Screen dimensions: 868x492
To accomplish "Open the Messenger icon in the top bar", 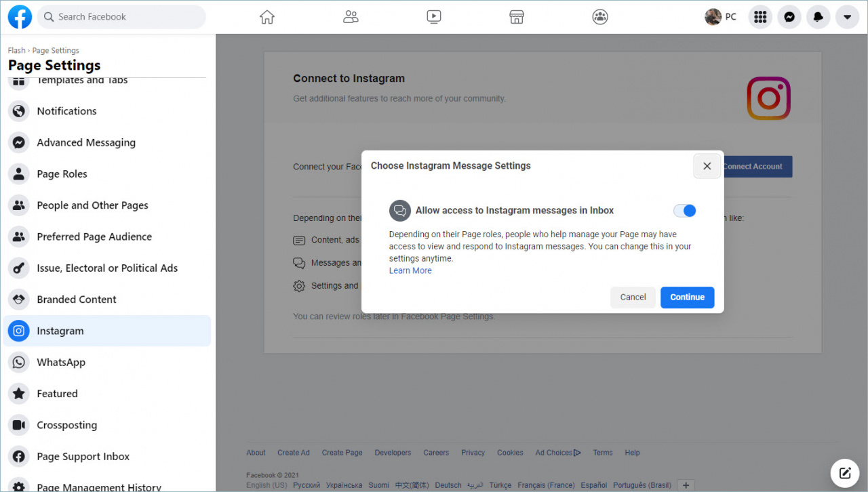I will (x=789, y=17).
